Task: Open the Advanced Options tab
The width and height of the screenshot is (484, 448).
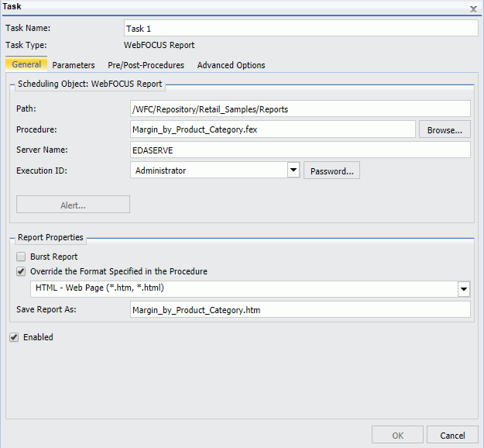Action: tap(231, 65)
